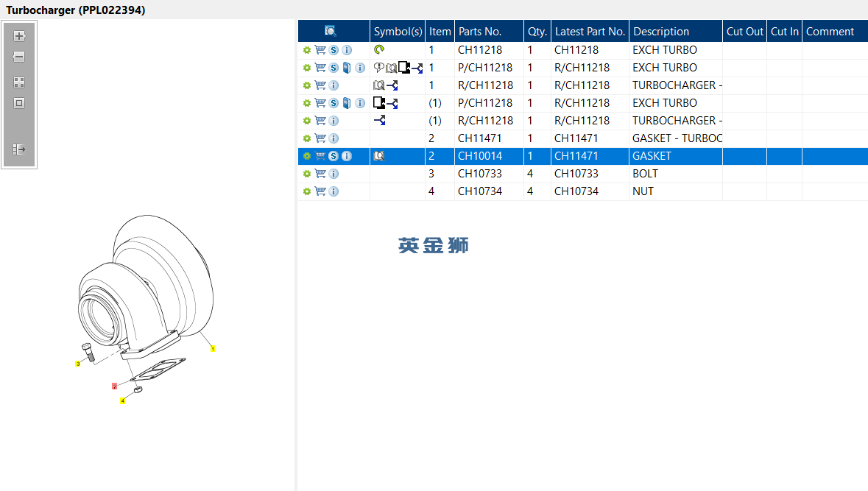Open the blue book icon, P/CH11218 item 1
868x491 pixels.
(347, 68)
